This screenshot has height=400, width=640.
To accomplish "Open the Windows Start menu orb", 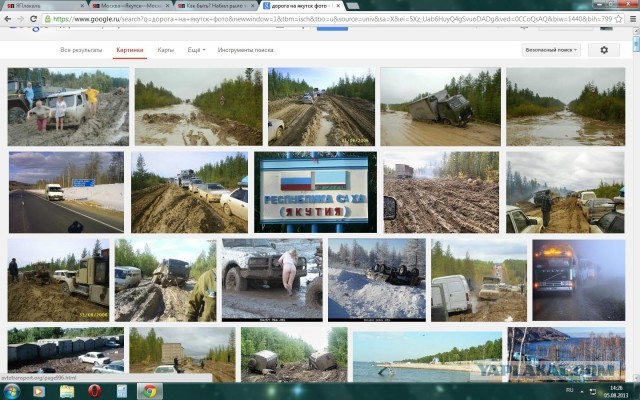I will [11, 391].
